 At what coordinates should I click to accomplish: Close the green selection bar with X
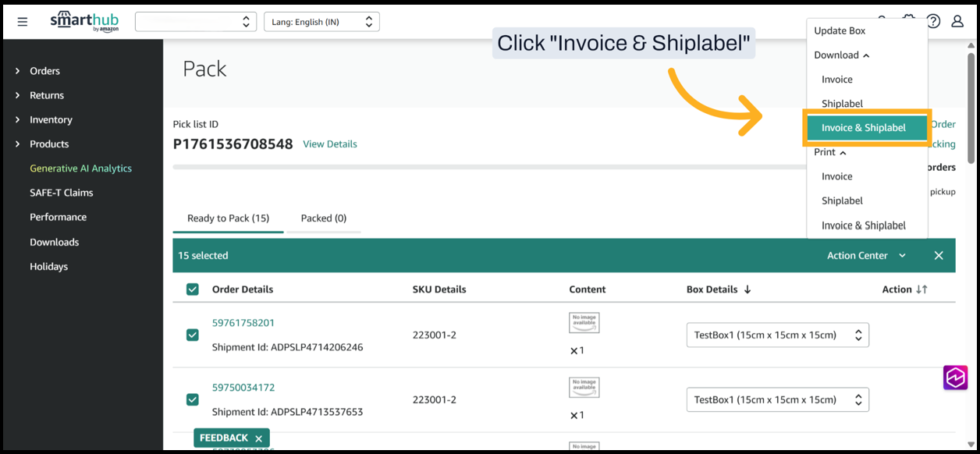939,256
